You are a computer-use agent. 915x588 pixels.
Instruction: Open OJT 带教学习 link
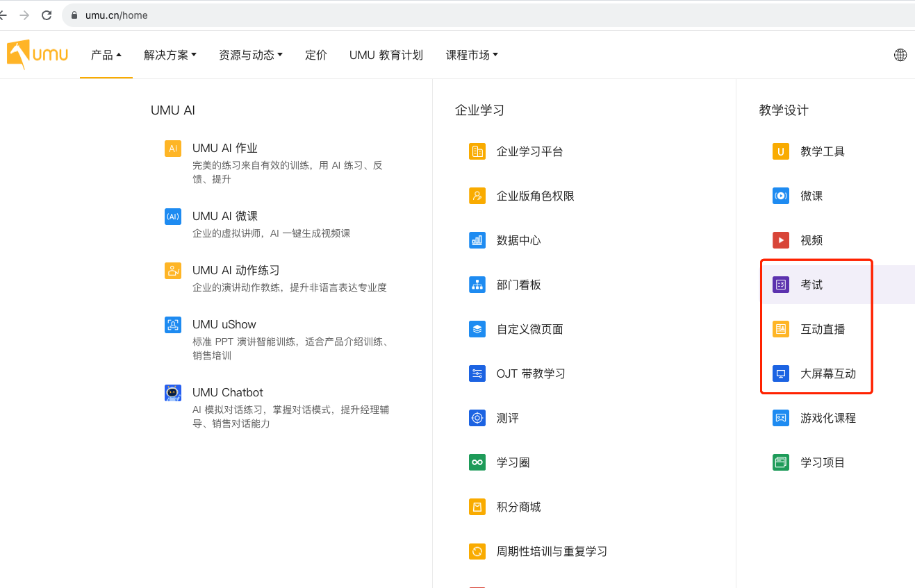(531, 373)
